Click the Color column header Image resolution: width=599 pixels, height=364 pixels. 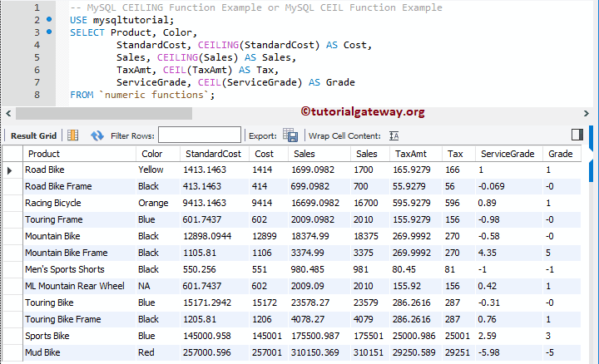pos(152,154)
